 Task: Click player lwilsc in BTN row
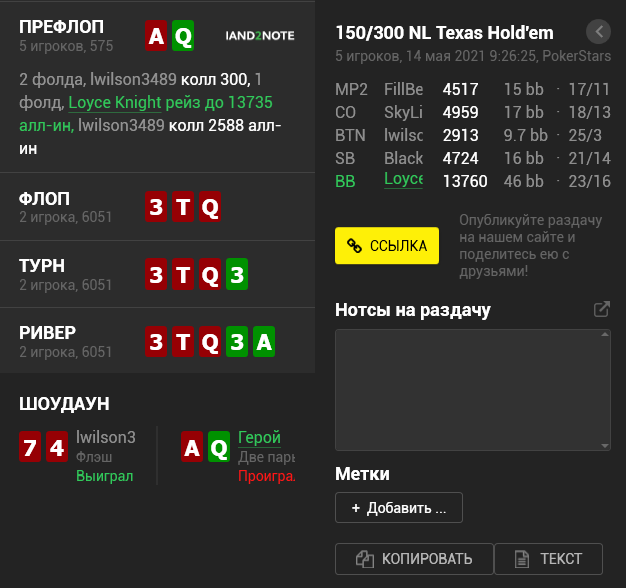[x=403, y=135]
